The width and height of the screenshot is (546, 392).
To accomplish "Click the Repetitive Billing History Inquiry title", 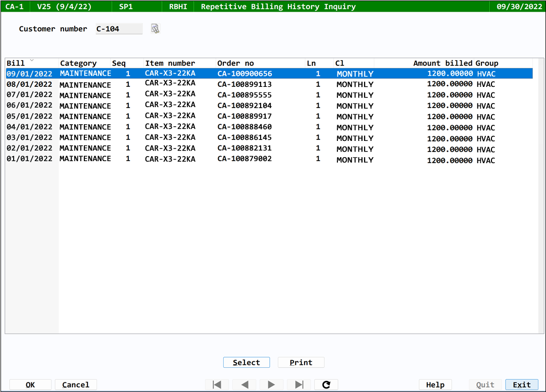I will pyautogui.click(x=278, y=7).
